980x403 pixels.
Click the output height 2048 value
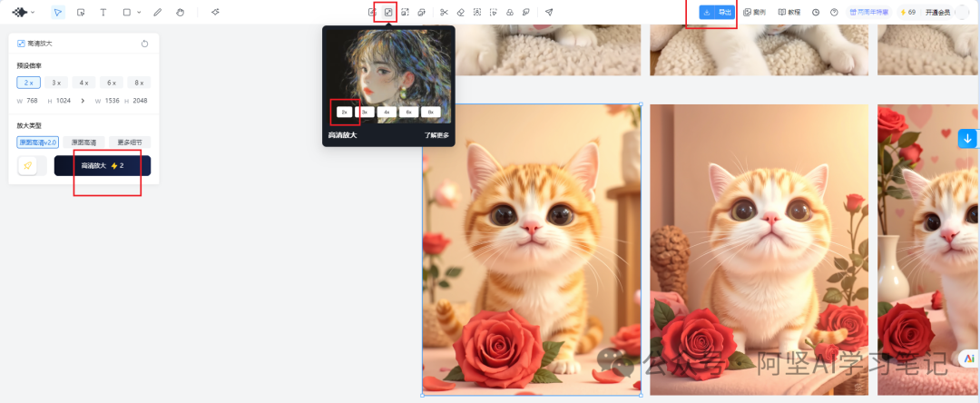point(140,101)
